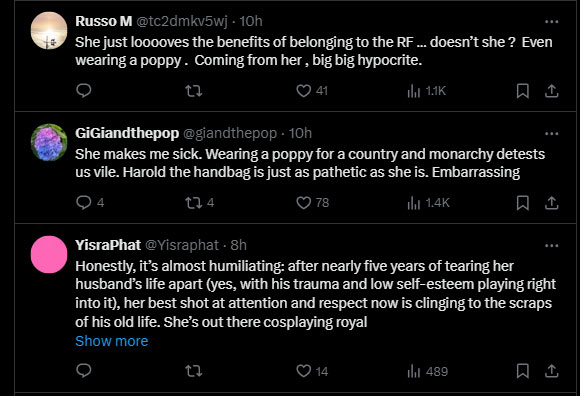
Task: Bookmark Russo M's tweet
Action: pyautogui.click(x=522, y=91)
